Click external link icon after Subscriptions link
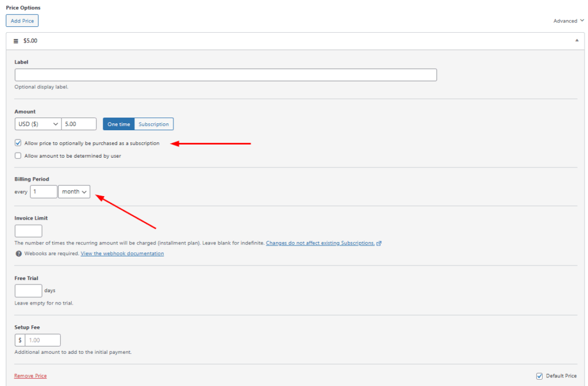 [x=380, y=243]
